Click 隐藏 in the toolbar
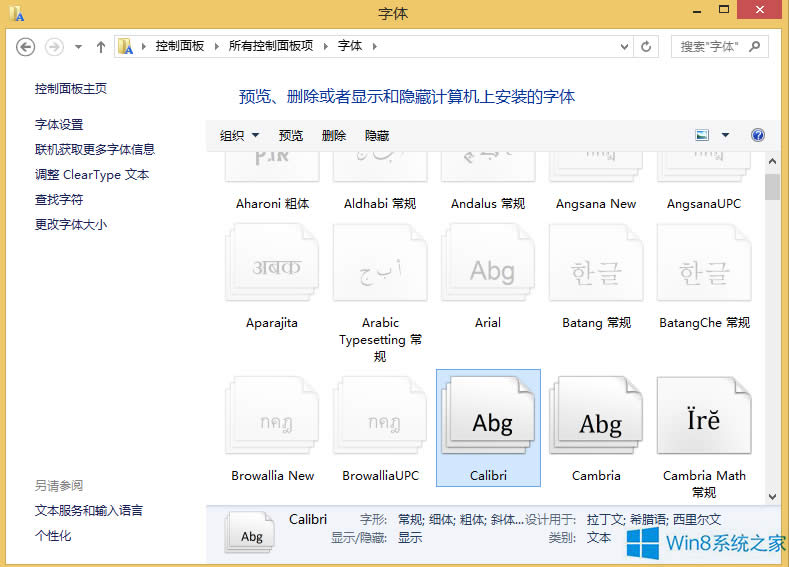This screenshot has width=789, height=567. (377, 135)
